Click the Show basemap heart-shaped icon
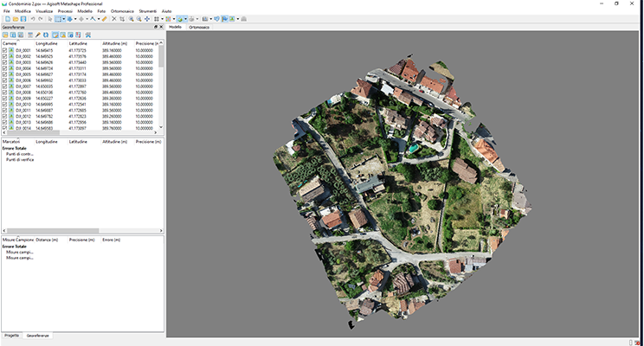This screenshot has width=644, height=346. coord(216,19)
